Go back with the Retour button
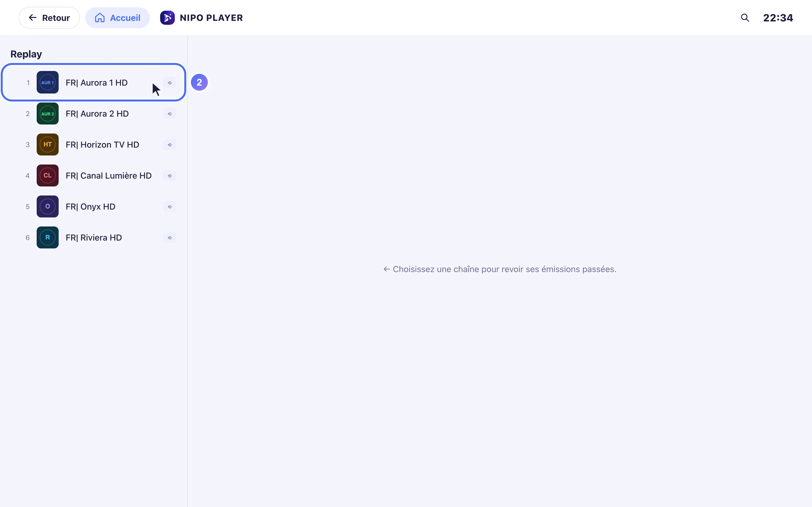Viewport: 812px width, 507px height. point(49,18)
